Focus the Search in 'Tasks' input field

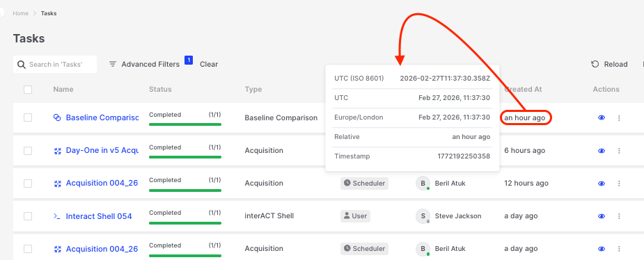(55, 65)
